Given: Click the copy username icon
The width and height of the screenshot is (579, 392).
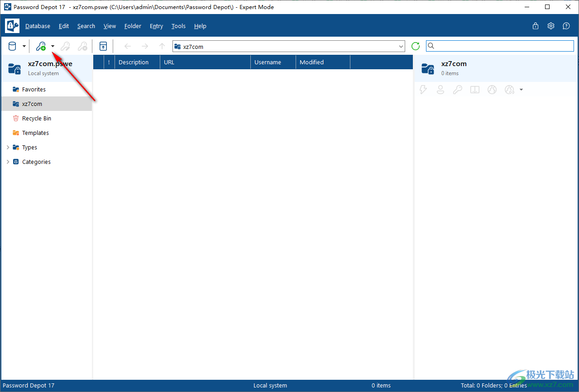Looking at the screenshot, I should 440,90.
